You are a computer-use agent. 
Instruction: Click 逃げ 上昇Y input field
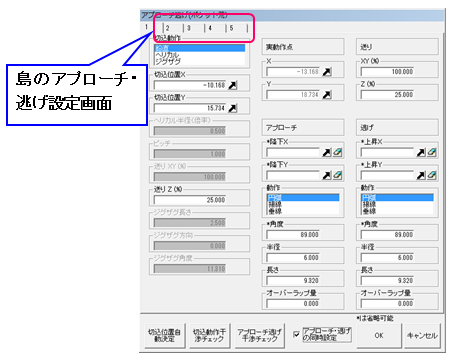click(388, 176)
